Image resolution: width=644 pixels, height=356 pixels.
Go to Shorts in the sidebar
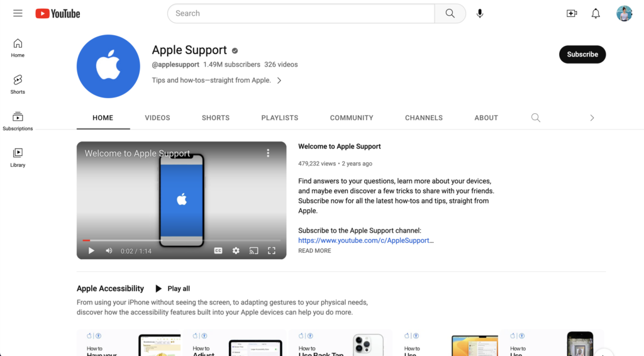pos(18,84)
